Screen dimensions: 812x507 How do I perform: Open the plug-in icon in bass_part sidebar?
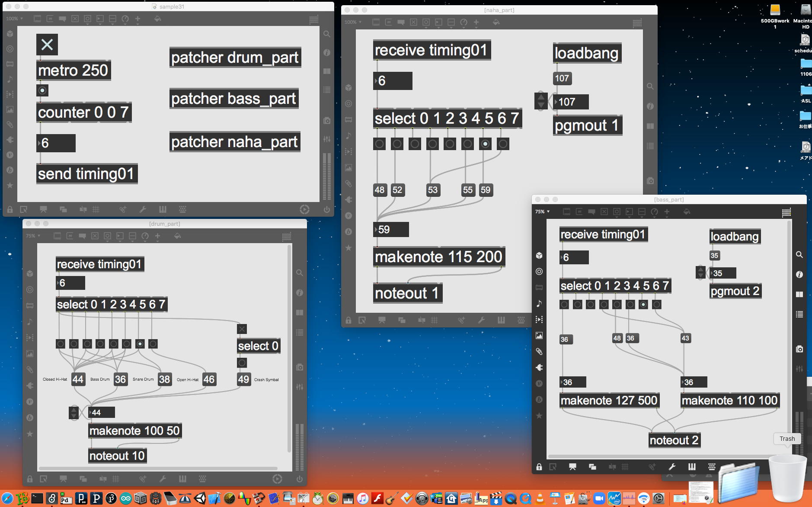point(539,367)
